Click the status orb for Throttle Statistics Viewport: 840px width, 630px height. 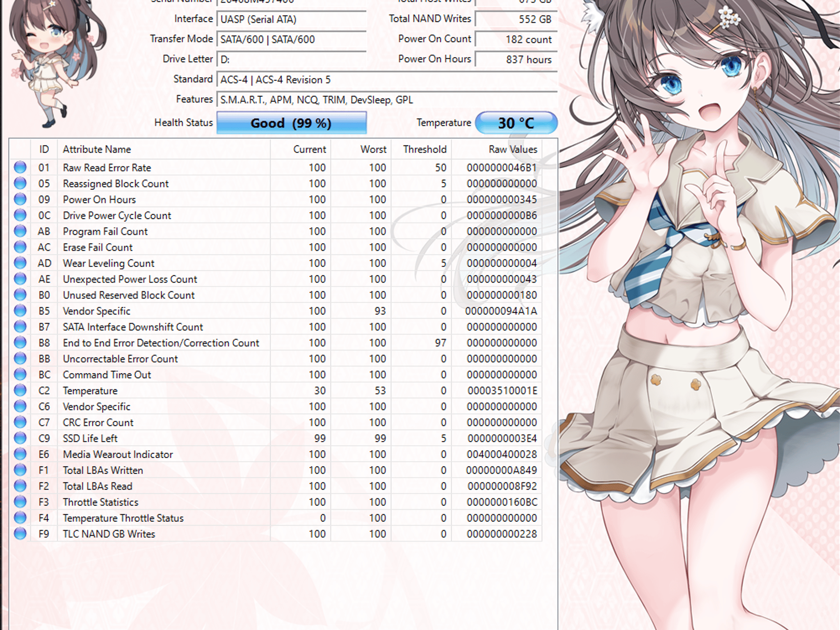pos(20,502)
